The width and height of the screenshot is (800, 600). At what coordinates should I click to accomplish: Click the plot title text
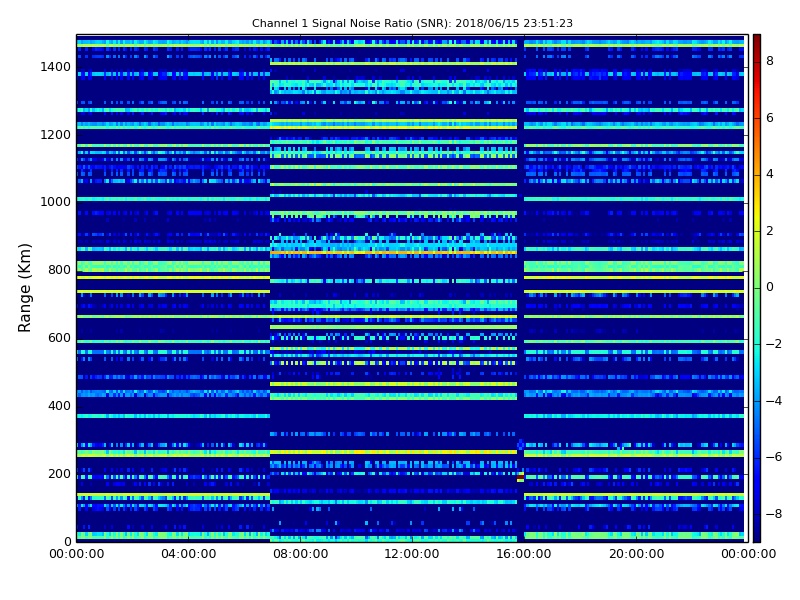412,23
